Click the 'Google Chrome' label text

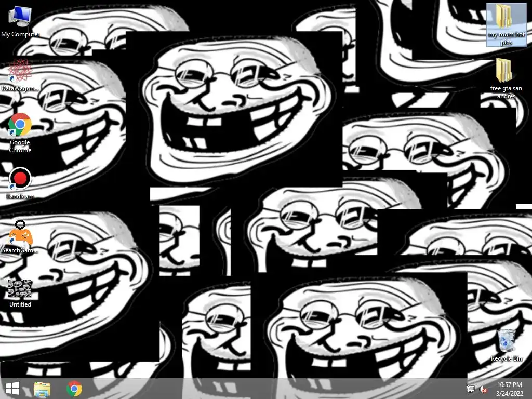click(20, 146)
